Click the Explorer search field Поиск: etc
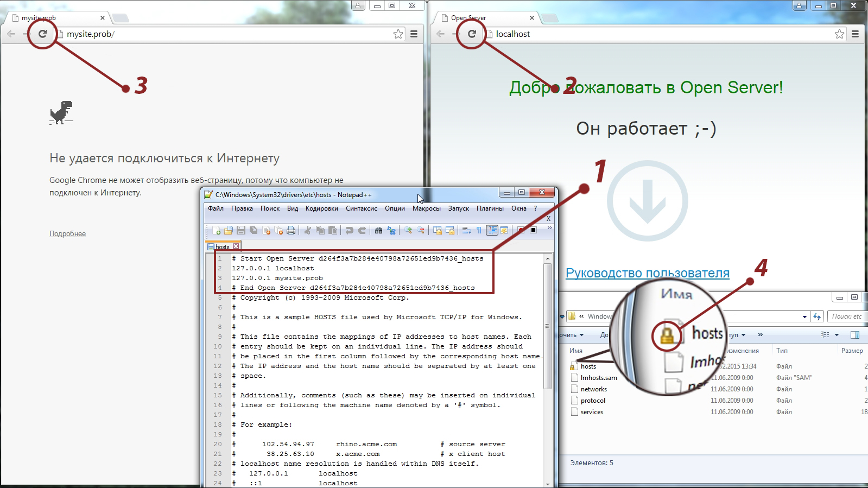 pos(846,316)
